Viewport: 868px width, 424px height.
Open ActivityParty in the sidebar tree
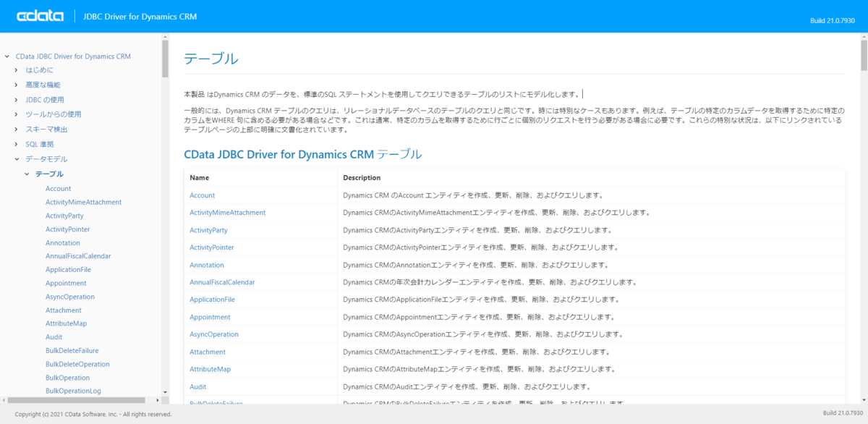[64, 216]
